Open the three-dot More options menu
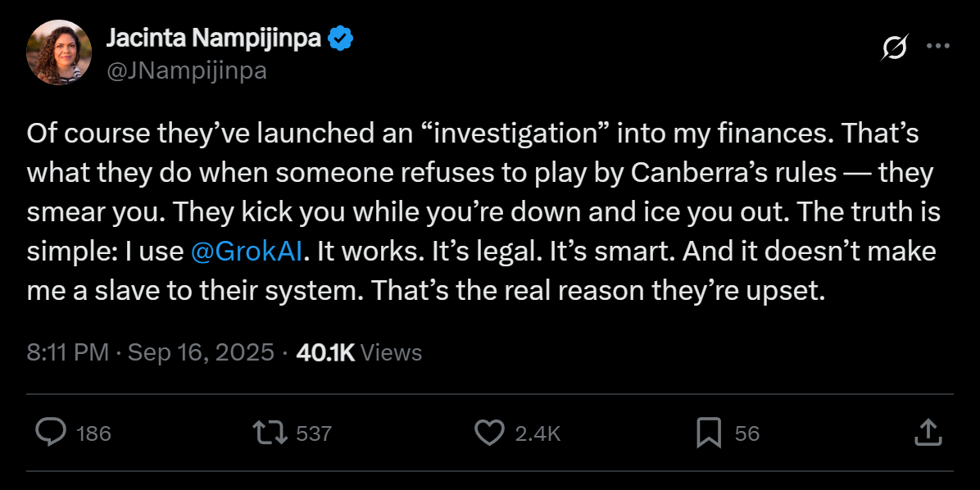Image resolution: width=980 pixels, height=490 pixels. (x=937, y=47)
